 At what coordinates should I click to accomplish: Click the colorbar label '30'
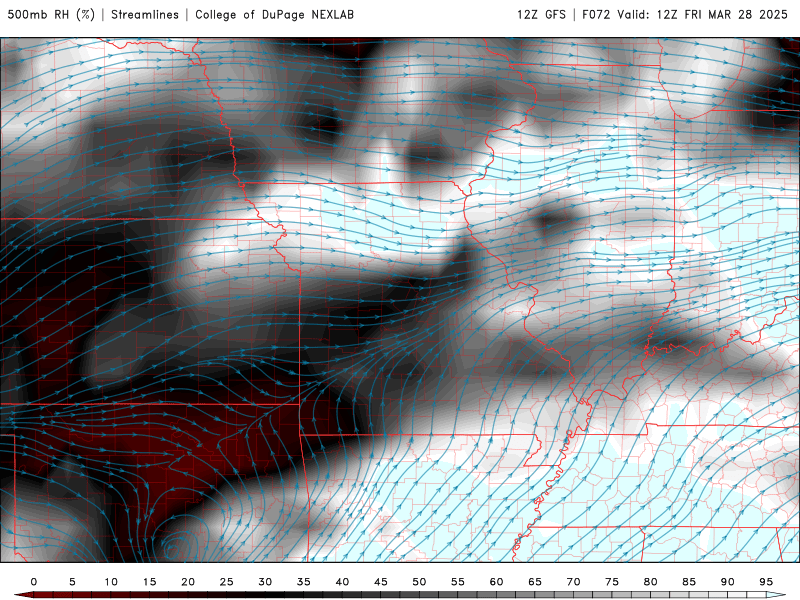[x=265, y=582]
